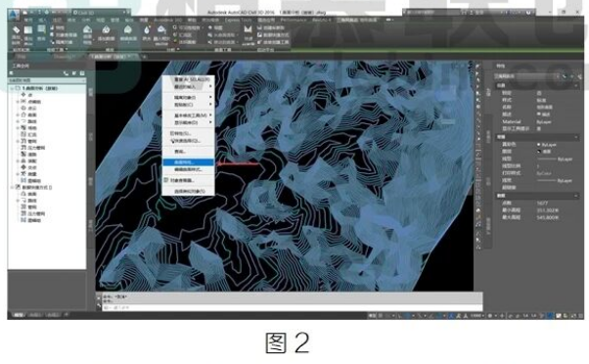The image size is (589, 364).
Task: Click the Grading Creation Tools ribbon item
Action: 274,42
